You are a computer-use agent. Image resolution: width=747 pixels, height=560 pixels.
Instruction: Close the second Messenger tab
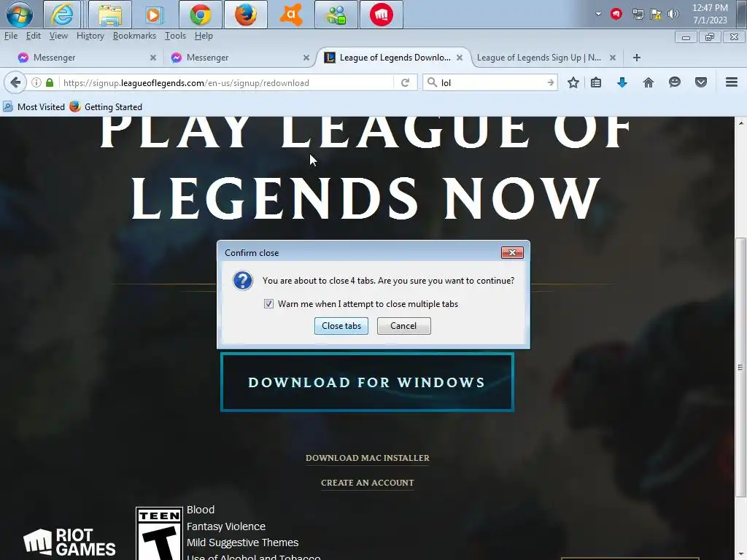pos(306,58)
